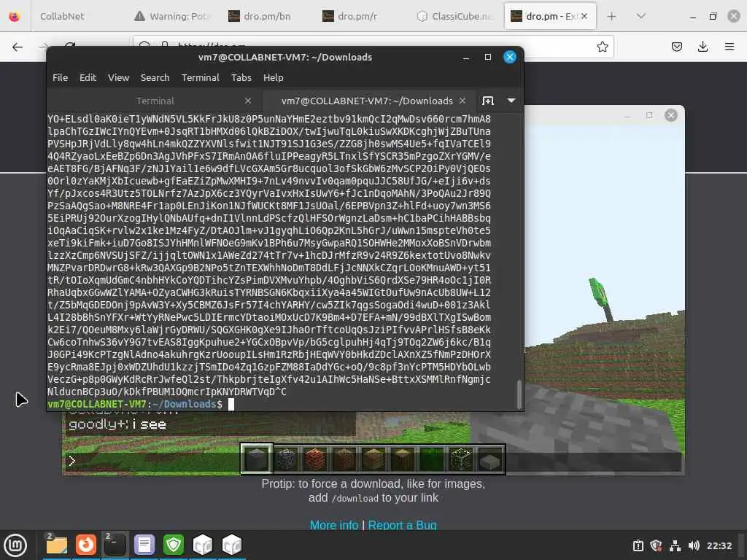Image resolution: width=747 pixels, height=560 pixels.
Task: Minimize the terminal window
Action: (x=466, y=58)
